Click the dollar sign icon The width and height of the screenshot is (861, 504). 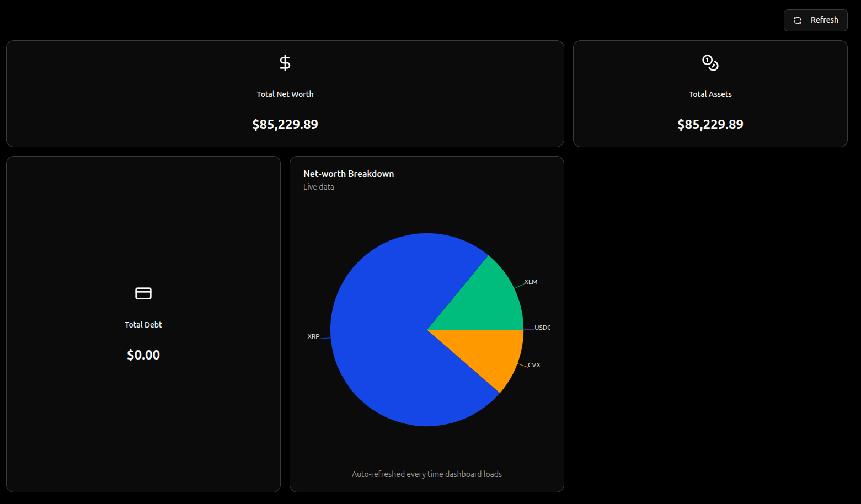pos(285,63)
